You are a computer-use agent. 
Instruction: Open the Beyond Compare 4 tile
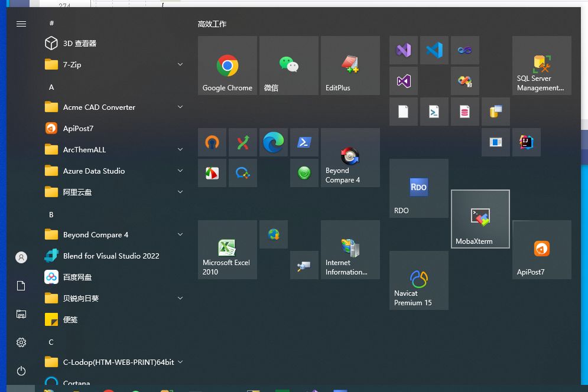[x=350, y=158]
